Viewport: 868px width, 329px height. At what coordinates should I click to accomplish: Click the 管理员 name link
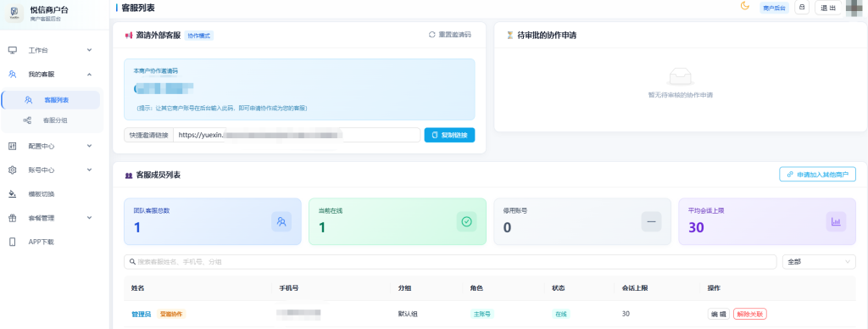[x=141, y=314]
